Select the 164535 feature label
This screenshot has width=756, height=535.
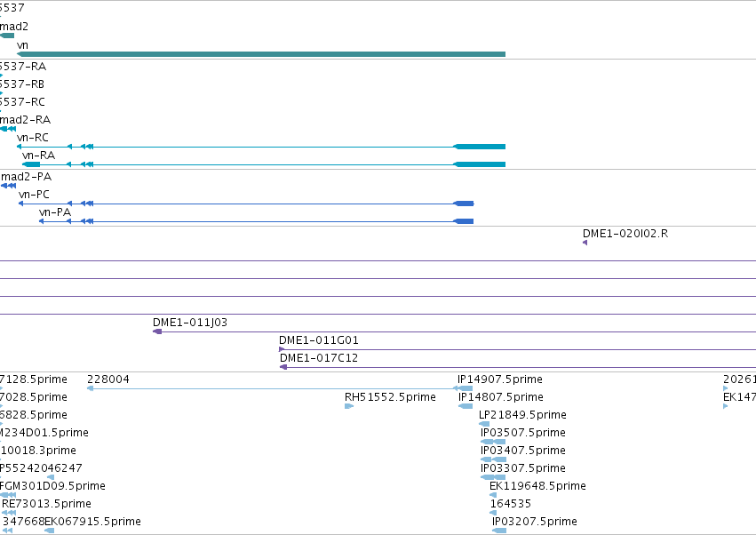coord(511,504)
